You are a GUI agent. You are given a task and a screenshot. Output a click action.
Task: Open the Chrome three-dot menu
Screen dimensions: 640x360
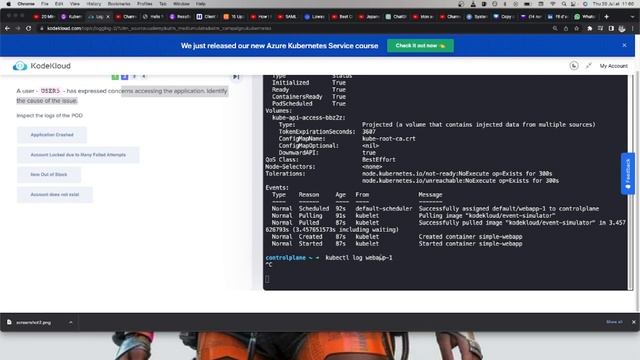point(633,29)
